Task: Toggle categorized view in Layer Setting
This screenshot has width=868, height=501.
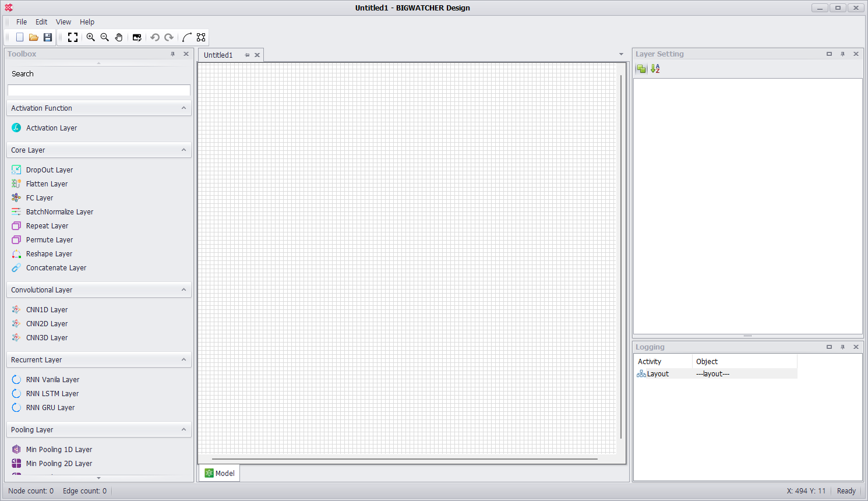Action: tap(641, 69)
